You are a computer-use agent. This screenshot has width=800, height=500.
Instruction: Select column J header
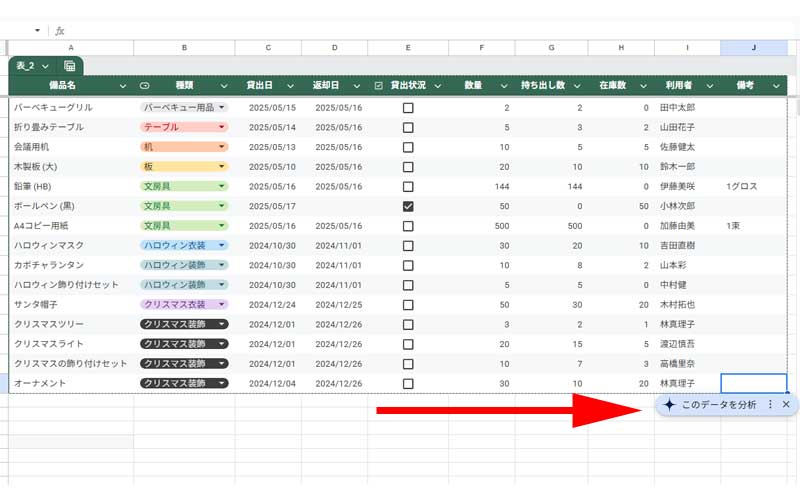coord(754,47)
